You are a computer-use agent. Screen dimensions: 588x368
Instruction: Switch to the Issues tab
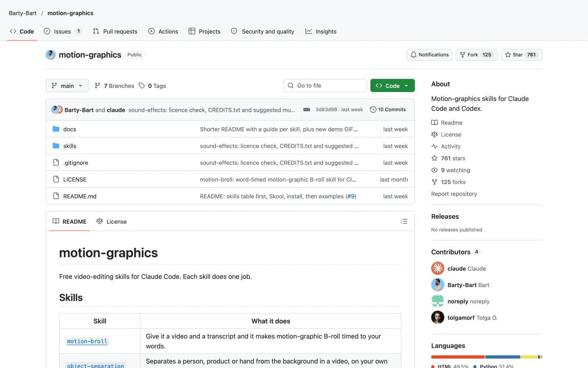[63, 31]
